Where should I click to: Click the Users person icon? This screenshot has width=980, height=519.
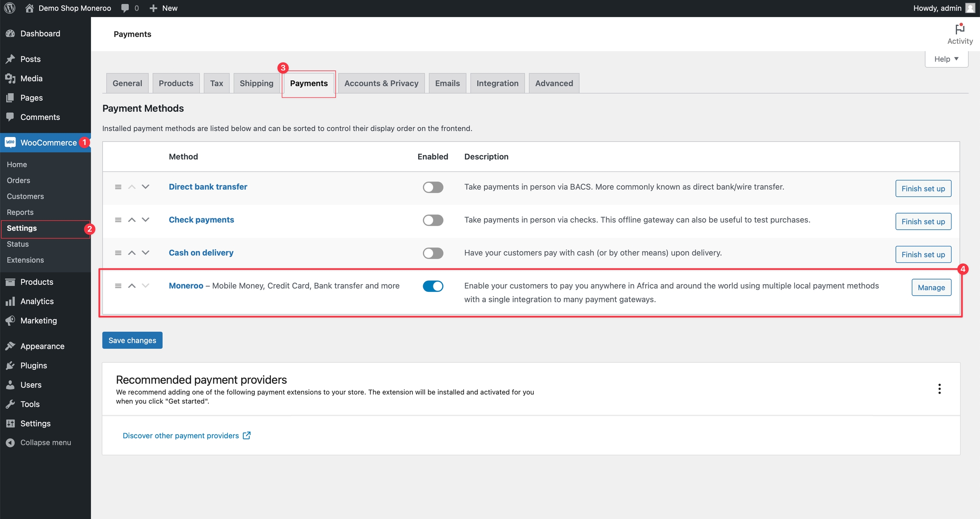click(x=11, y=385)
